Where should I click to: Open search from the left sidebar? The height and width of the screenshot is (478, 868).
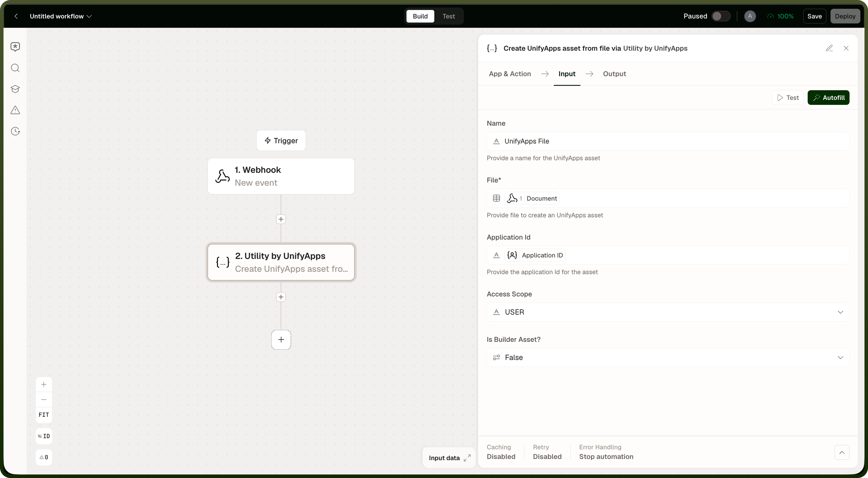tap(15, 68)
